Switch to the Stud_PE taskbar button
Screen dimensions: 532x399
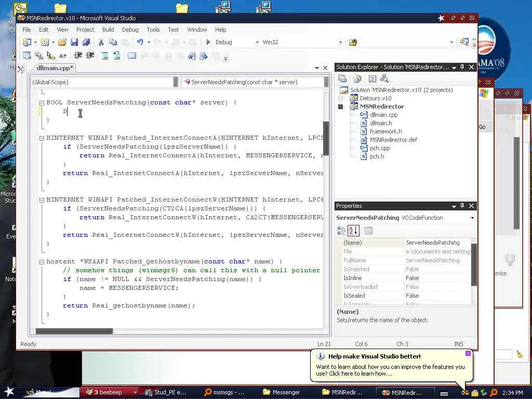point(166,392)
